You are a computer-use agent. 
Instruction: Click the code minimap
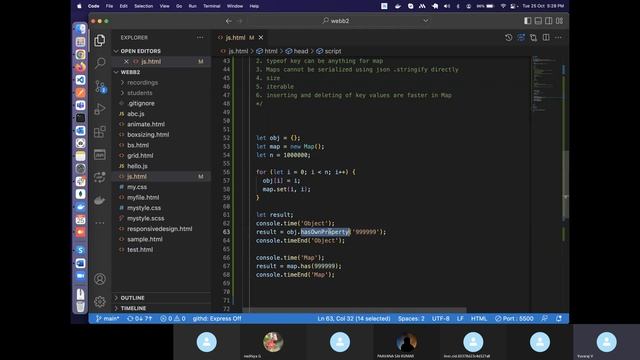pos(547,84)
